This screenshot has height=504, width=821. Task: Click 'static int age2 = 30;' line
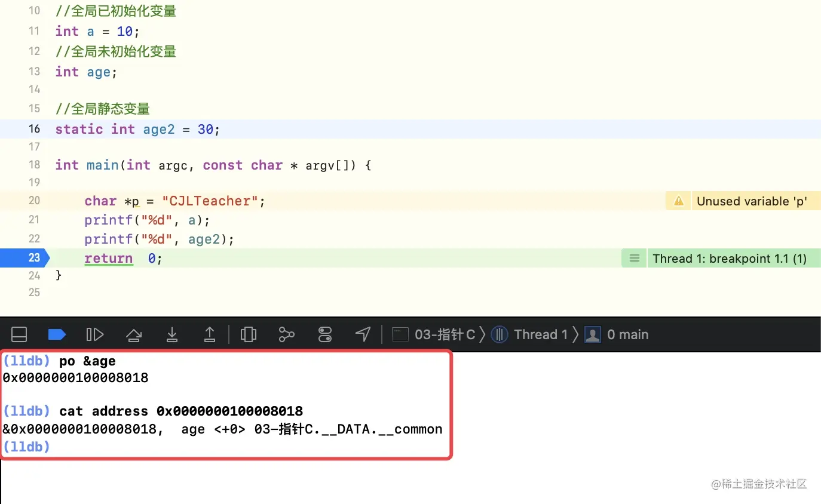point(137,129)
